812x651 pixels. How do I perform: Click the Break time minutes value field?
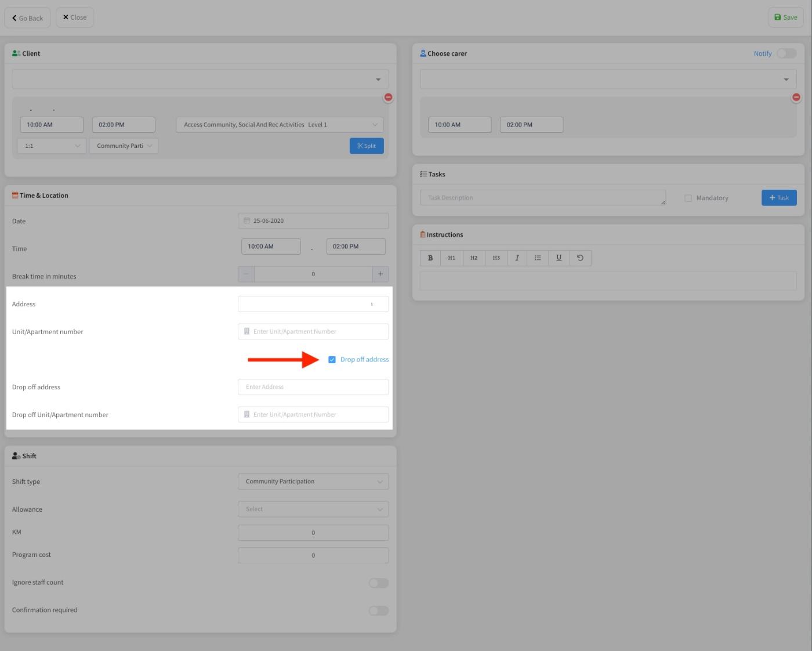point(313,274)
